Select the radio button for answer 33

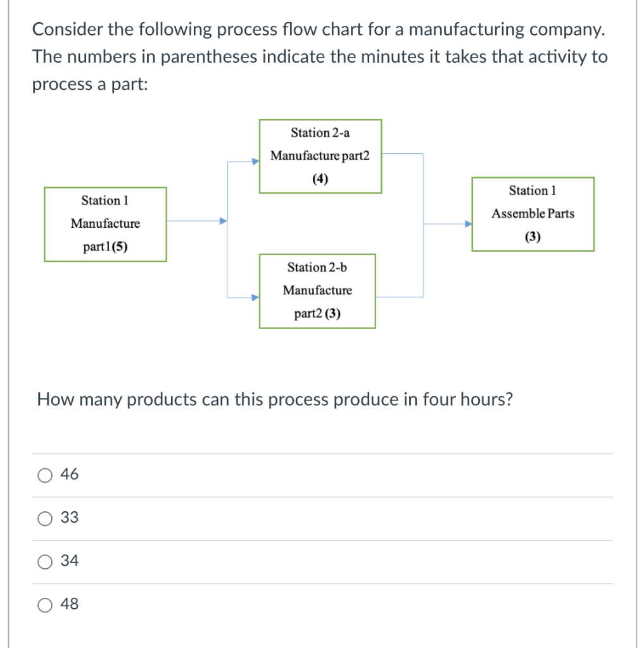pos(44,518)
